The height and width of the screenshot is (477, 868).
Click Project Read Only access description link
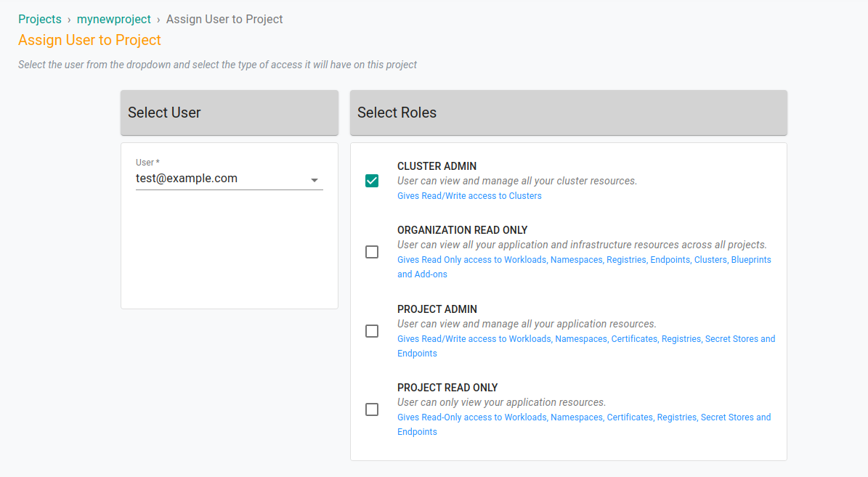(x=584, y=425)
